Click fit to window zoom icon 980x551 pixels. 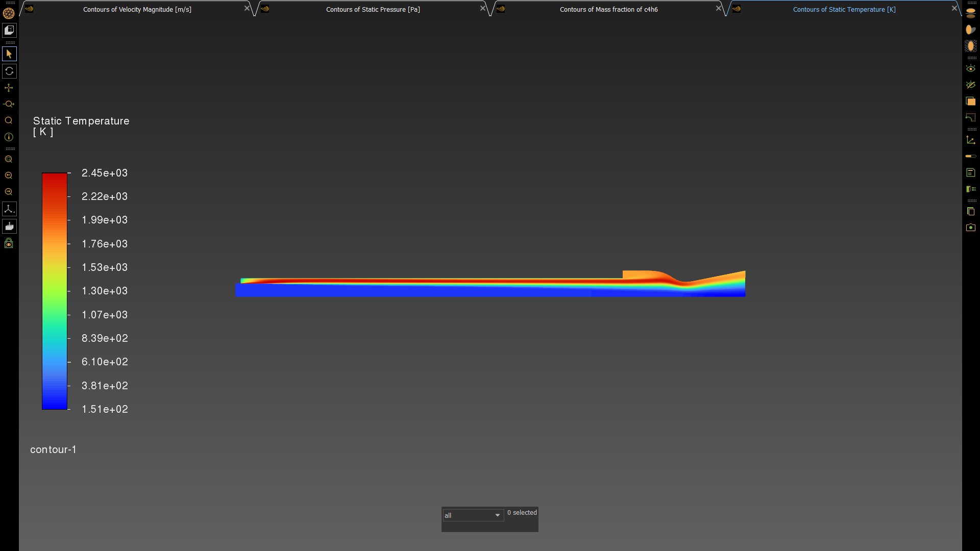pyautogui.click(x=9, y=159)
